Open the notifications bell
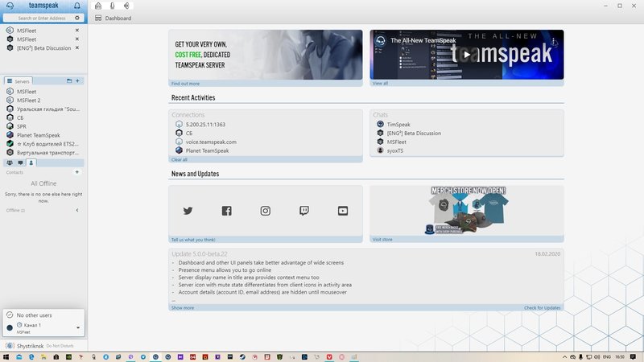This screenshot has height=362, width=644. tap(76, 6)
